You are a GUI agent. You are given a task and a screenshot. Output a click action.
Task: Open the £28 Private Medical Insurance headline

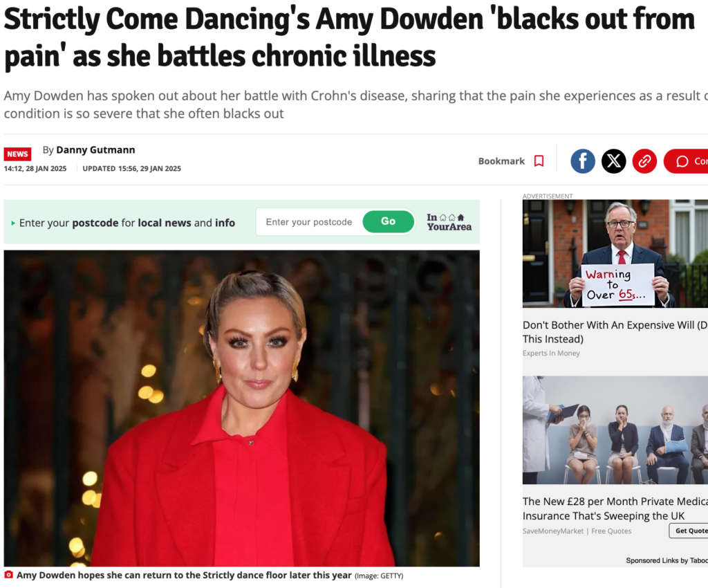tap(615, 508)
